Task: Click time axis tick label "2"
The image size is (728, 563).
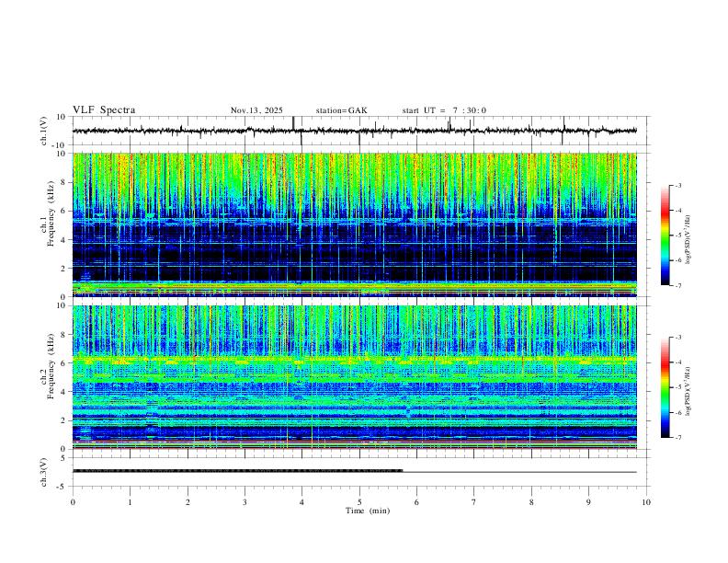Action: pos(188,502)
